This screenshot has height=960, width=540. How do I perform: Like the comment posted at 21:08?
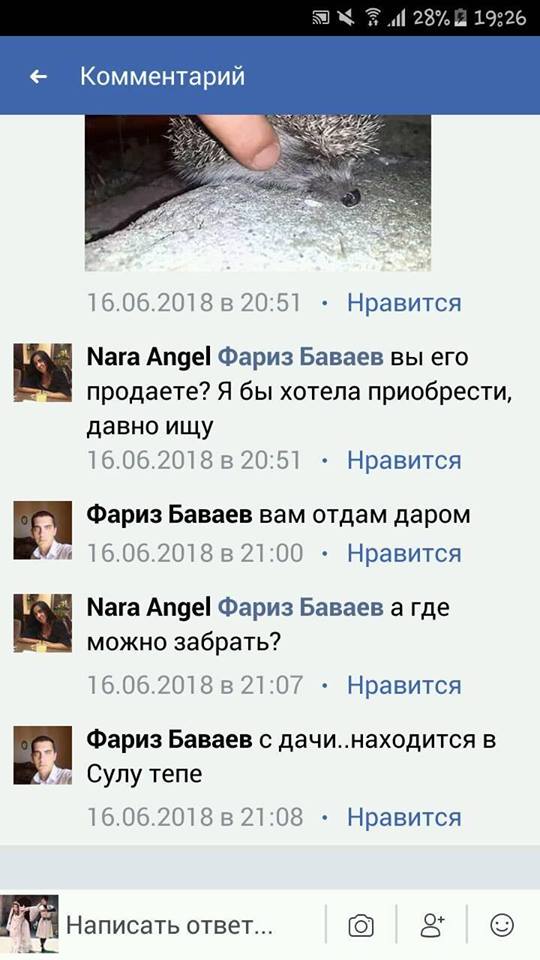[x=404, y=817]
